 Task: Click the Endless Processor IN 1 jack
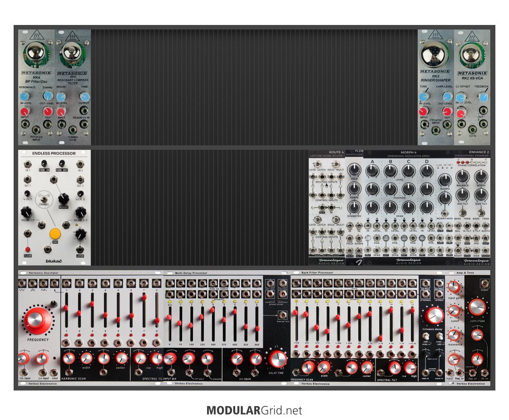(28, 164)
